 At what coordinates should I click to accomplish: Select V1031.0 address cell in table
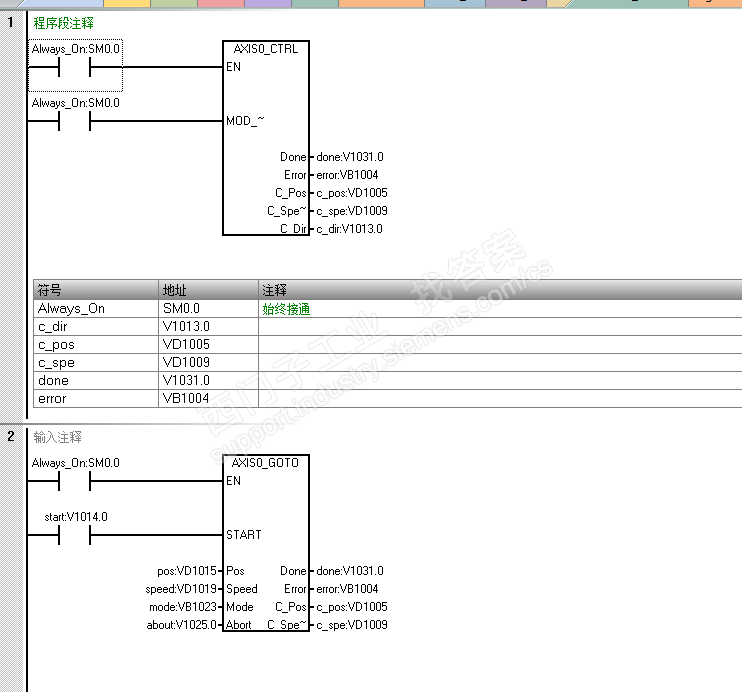(208, 381)
